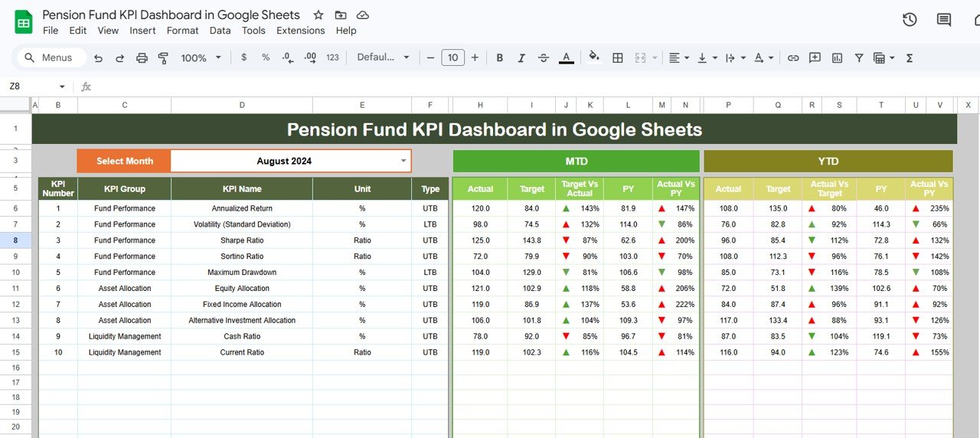Viewport: 980px width, 438px height.
Task: Open the Google Sheets home icon
Action: pos(24,22)
